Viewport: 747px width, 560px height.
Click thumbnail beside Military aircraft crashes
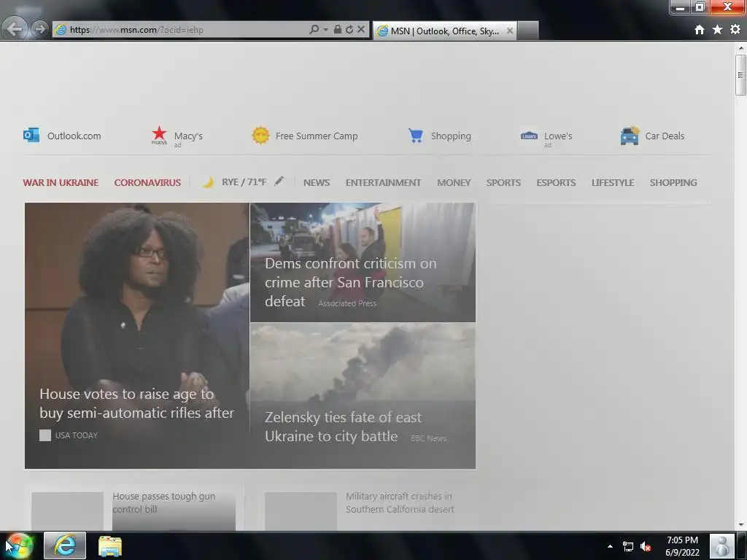point(301,511)
